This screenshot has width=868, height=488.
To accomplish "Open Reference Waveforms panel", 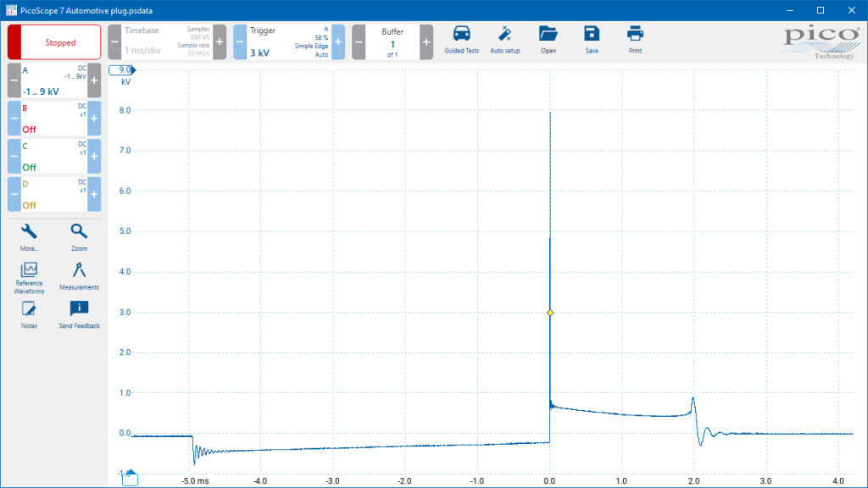I will click(x=29, y=278).
